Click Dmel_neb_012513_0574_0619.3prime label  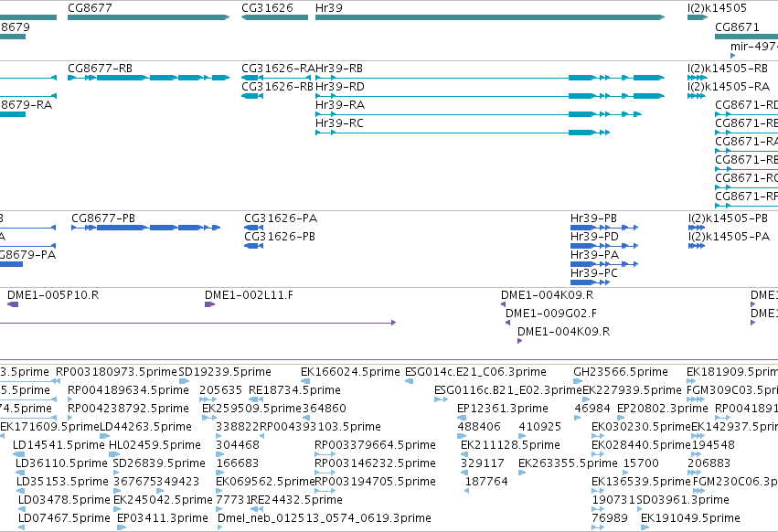coord(325,519)
